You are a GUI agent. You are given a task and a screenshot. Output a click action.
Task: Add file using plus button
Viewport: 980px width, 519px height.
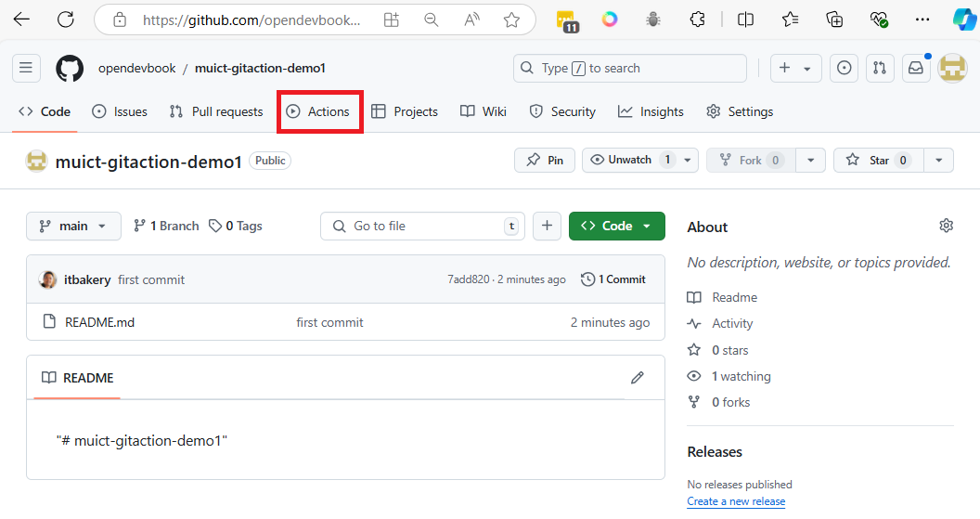tap(547, 226)
